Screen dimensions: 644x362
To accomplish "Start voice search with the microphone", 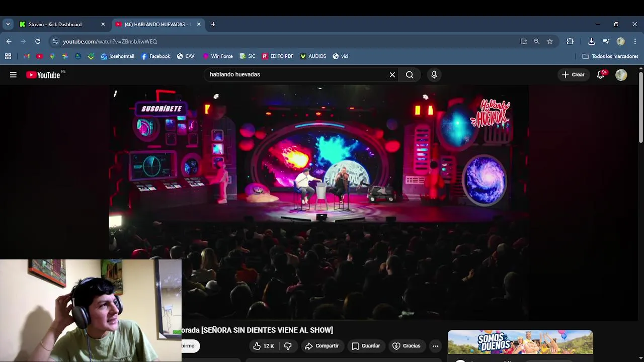I will (x=434, y=75).
